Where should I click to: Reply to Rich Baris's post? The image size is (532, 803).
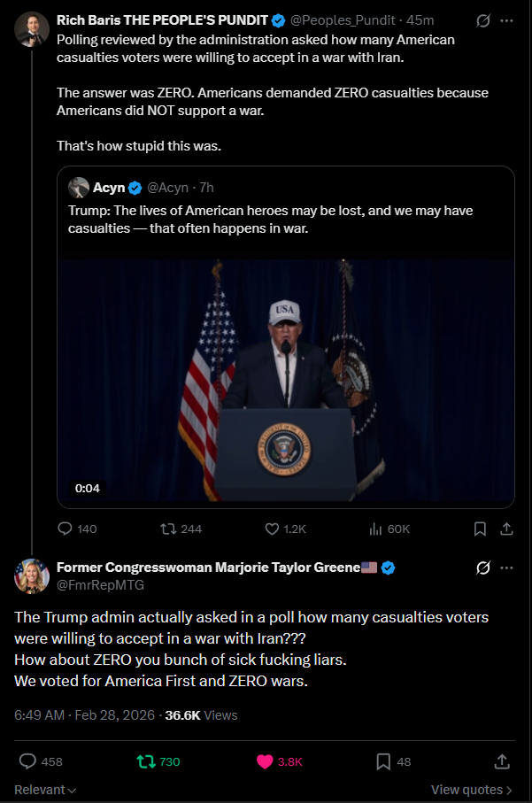pos(65,529)
